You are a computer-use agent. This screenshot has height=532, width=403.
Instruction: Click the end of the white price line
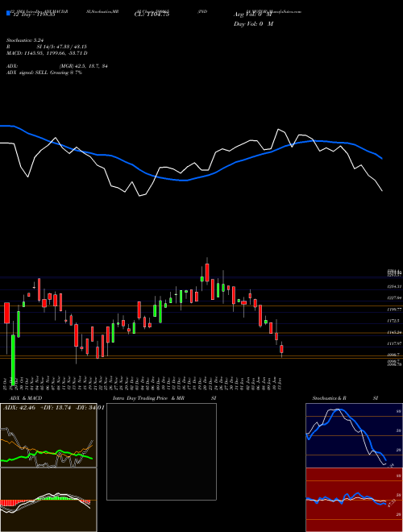[x=382, y=191]
